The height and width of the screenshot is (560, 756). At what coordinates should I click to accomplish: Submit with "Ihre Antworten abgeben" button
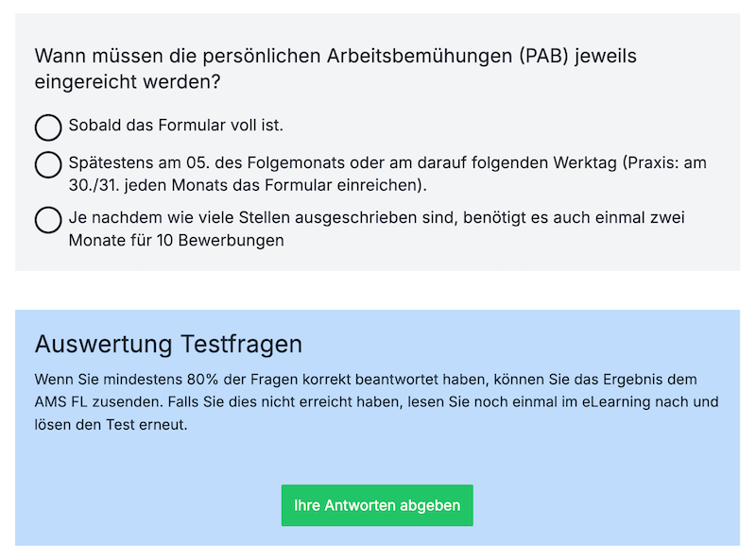click(377, 505)
